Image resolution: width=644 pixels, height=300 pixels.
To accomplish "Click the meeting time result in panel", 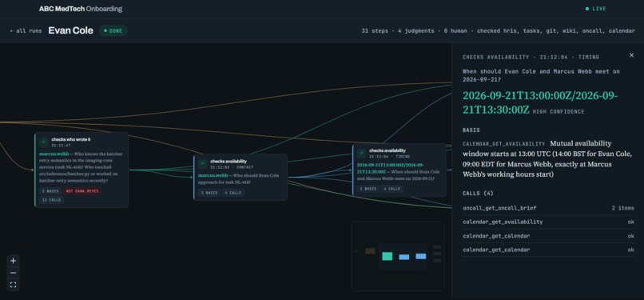I will [540, 102].
